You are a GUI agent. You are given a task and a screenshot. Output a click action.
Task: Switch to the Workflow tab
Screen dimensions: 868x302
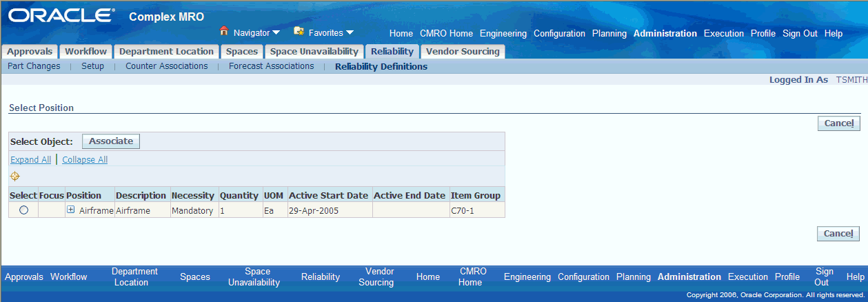[x=85, y=52]
